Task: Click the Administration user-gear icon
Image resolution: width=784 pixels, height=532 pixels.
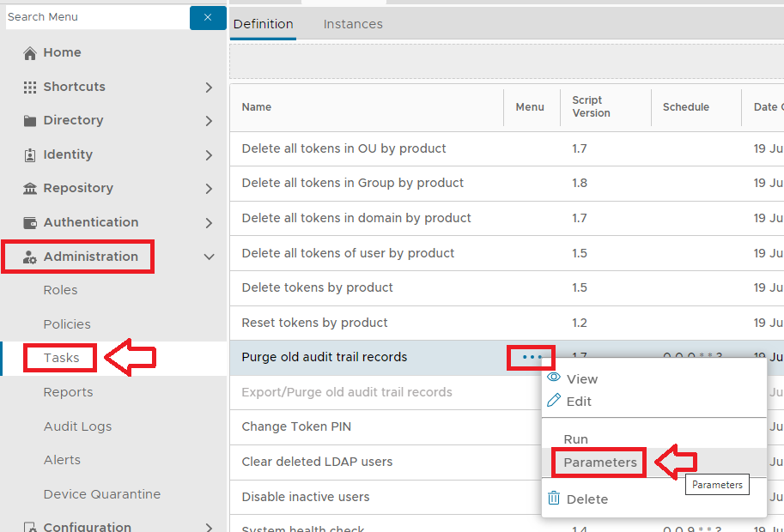Action: [30, 257]
